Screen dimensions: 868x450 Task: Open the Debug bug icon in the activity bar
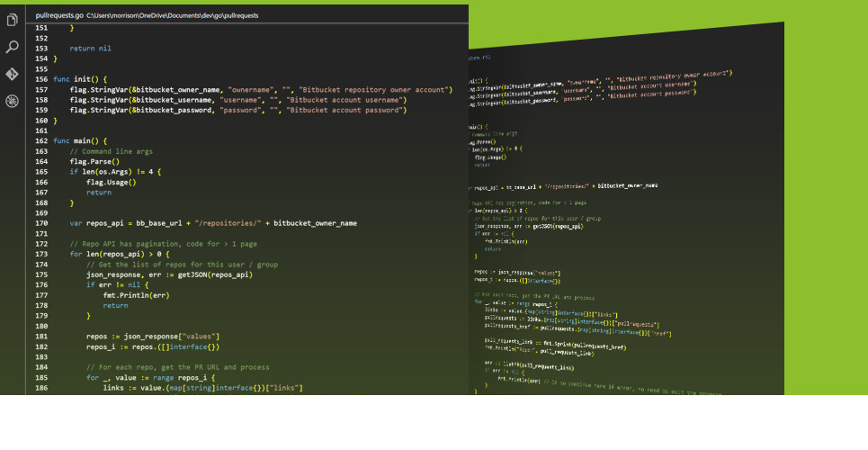click(x=13, y=101)
